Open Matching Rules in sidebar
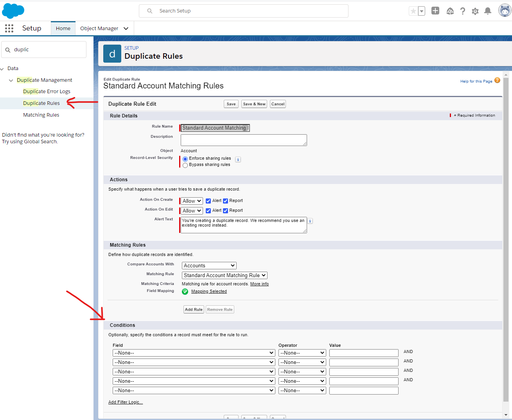The image size is (512, 420). click(41, 115)
